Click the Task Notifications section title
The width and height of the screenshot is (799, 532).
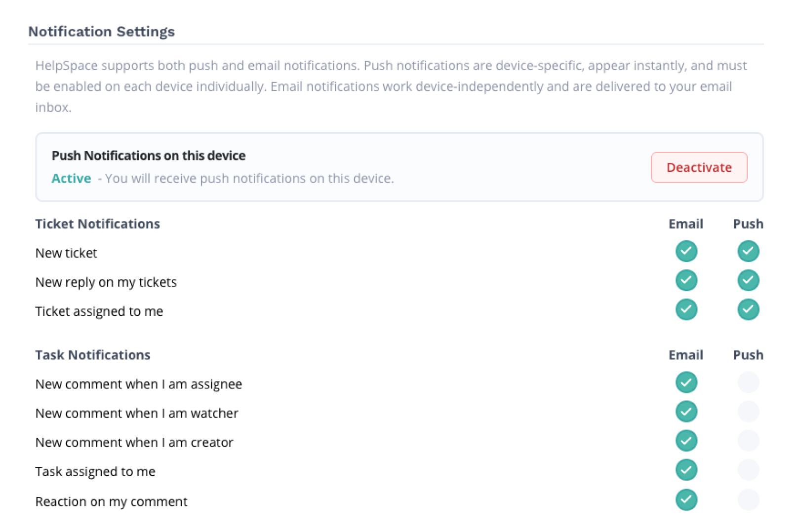[93, 355]
